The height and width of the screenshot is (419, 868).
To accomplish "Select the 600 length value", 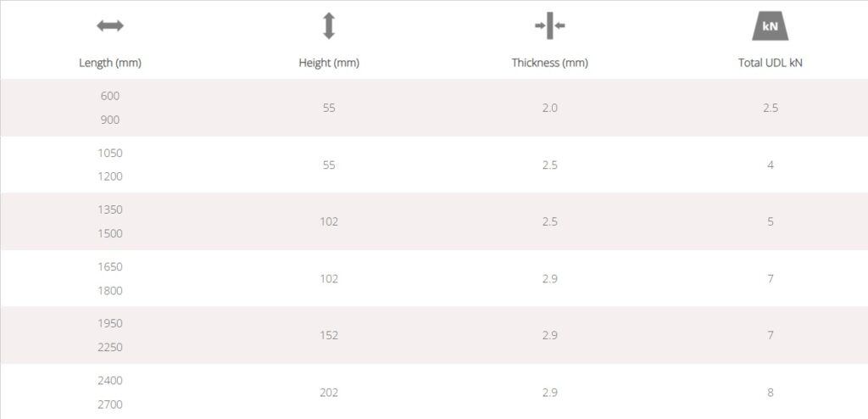I will point(110,96).
